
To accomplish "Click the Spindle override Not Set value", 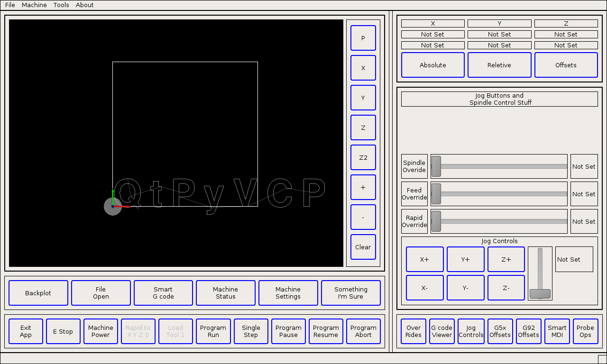I will (x=584, y=166).
